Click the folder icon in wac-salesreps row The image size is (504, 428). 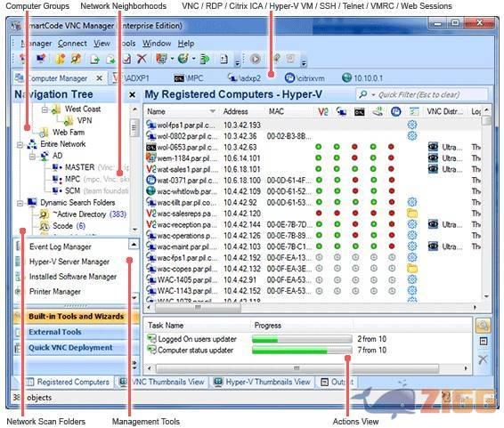coord(412,214)
